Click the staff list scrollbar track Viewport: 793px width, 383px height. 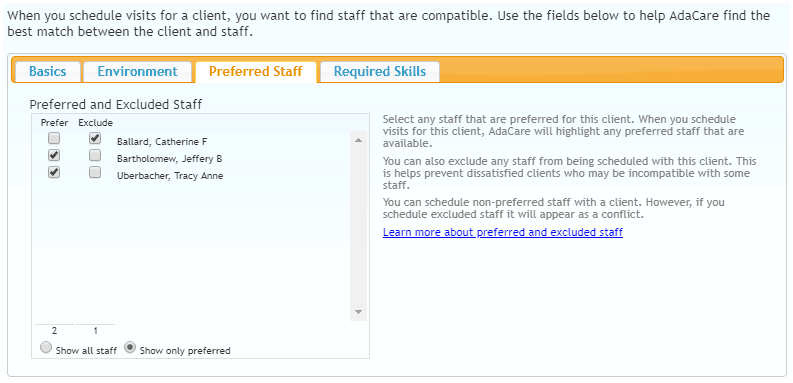click(x=359, y=226)
